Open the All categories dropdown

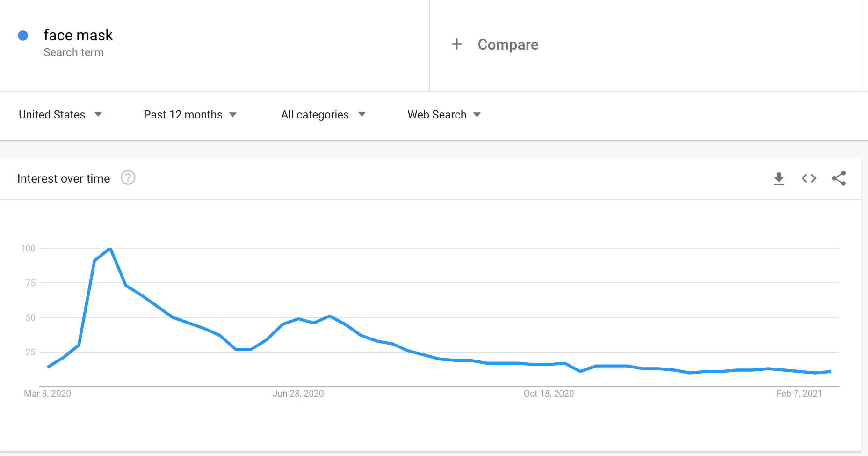(323, 115)
